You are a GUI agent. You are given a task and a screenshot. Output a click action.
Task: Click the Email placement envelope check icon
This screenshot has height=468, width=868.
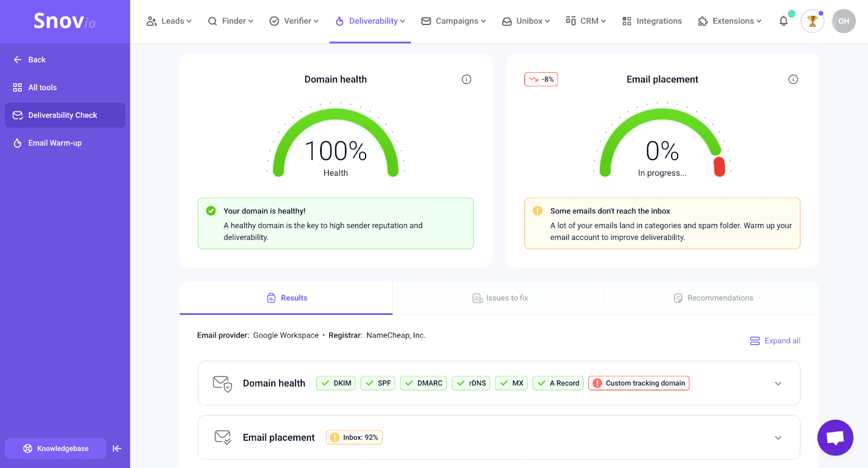tap(223, 438)
